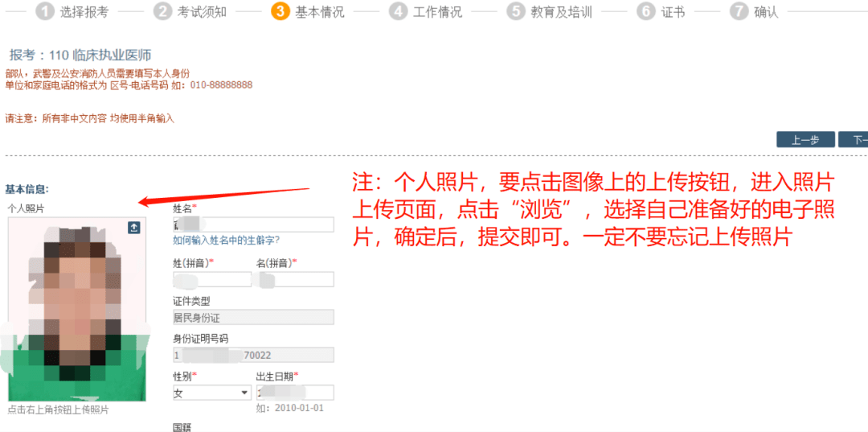This screenshot has width=868, height=432.
Task: Go to the 教育及培训 step label
Action: [x=561, y=12]
